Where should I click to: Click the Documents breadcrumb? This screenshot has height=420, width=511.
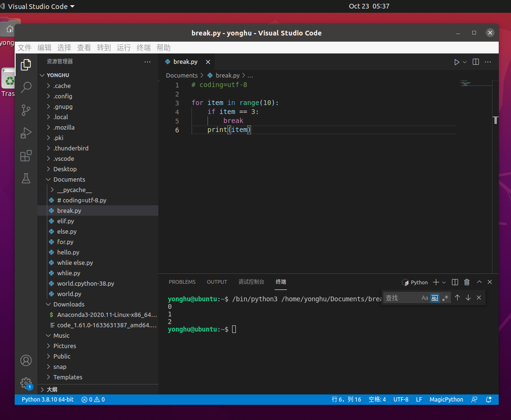tap(182, 76)
